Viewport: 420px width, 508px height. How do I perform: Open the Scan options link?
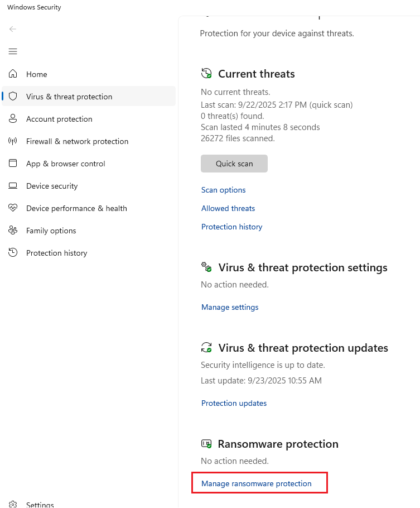click(x=224, y=190)
